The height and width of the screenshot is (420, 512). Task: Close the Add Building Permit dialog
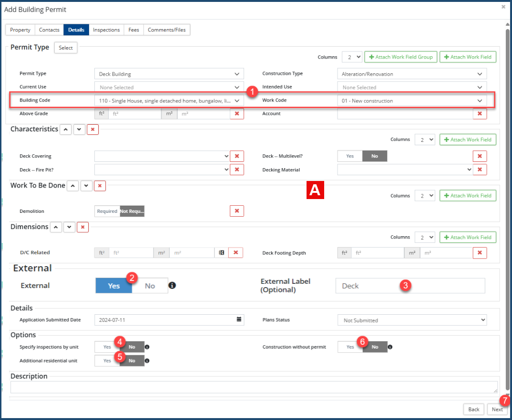[x=503, y=7]
